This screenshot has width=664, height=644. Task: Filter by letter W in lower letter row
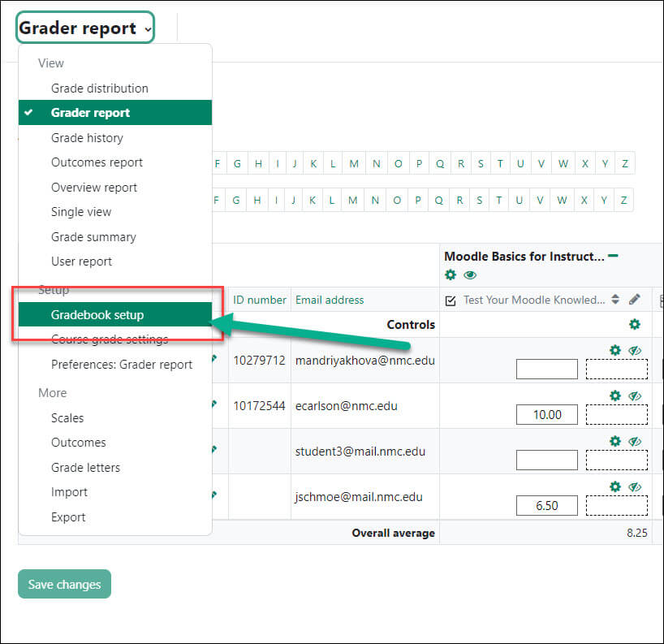[562, 201]
